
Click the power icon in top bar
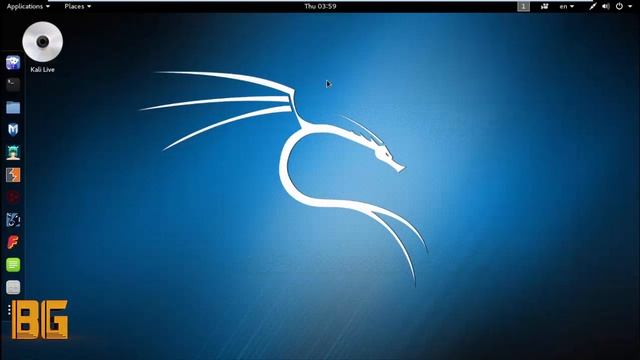pyautogui.click(x=619, y=6)
